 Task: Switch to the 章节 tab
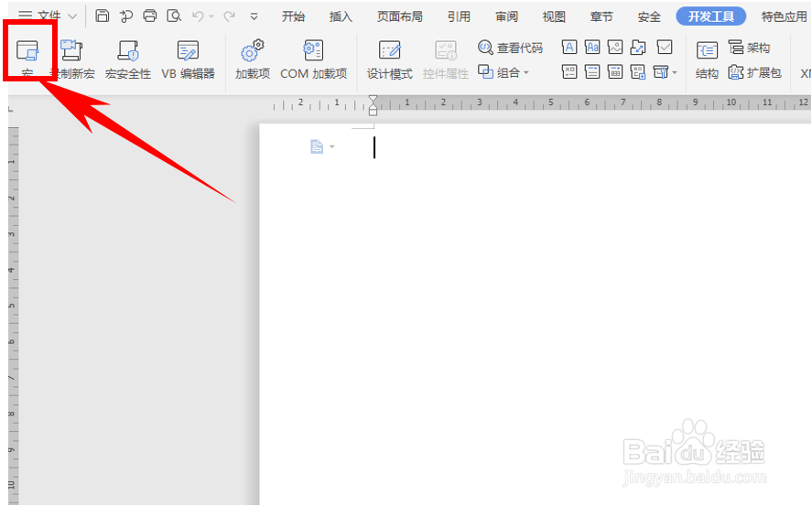(601, 16)
